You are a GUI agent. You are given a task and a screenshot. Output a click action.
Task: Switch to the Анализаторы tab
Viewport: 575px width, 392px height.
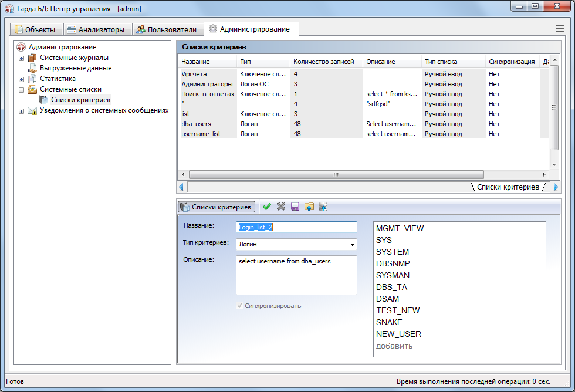tap(96, 29)
